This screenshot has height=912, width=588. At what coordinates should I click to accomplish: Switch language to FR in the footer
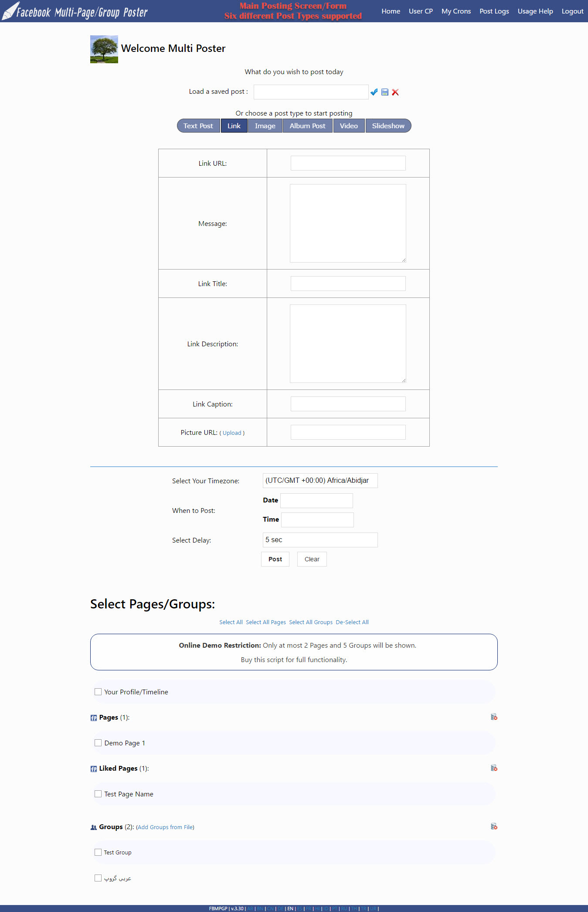click(309, 909)
